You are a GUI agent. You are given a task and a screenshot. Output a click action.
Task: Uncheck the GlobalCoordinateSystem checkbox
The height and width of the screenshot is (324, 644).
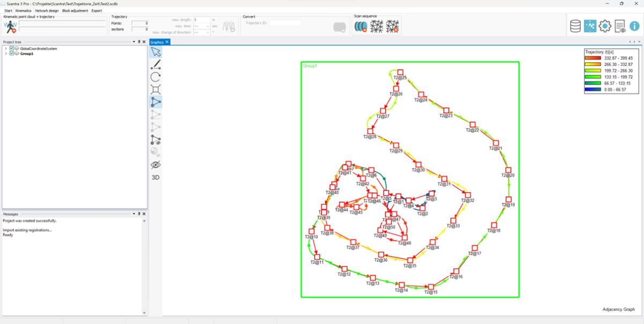coord(12,49)
